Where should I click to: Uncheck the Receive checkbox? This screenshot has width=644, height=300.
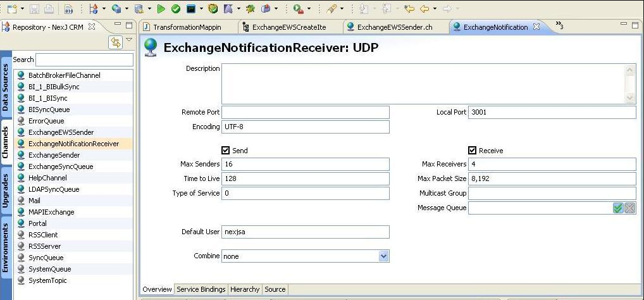[472, 151]
